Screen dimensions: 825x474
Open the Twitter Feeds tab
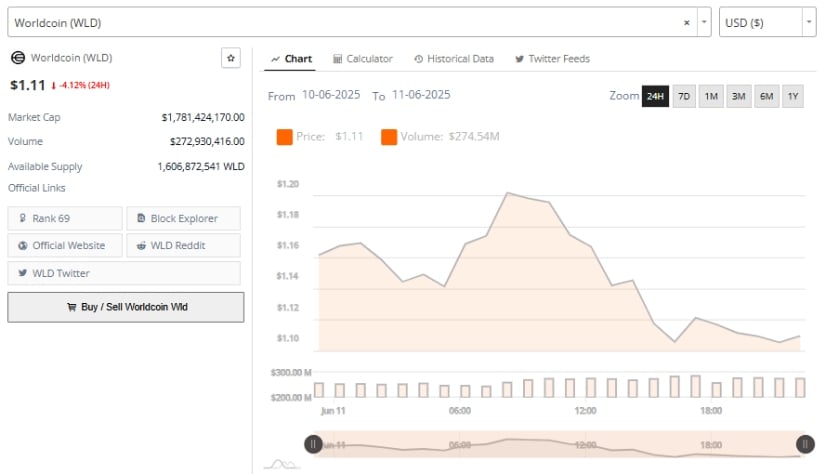pos(552,59)
